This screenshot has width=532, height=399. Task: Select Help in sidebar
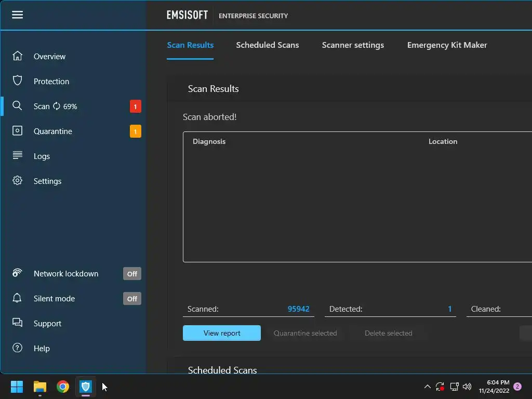tap(42, 349)
